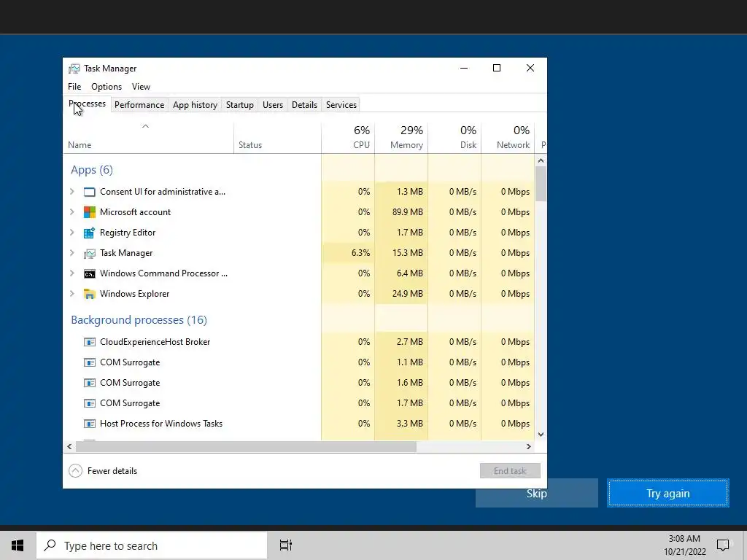Click the Skip button behind Task Manager
This screenshot has width=747, height=560.
click(536, 495)
